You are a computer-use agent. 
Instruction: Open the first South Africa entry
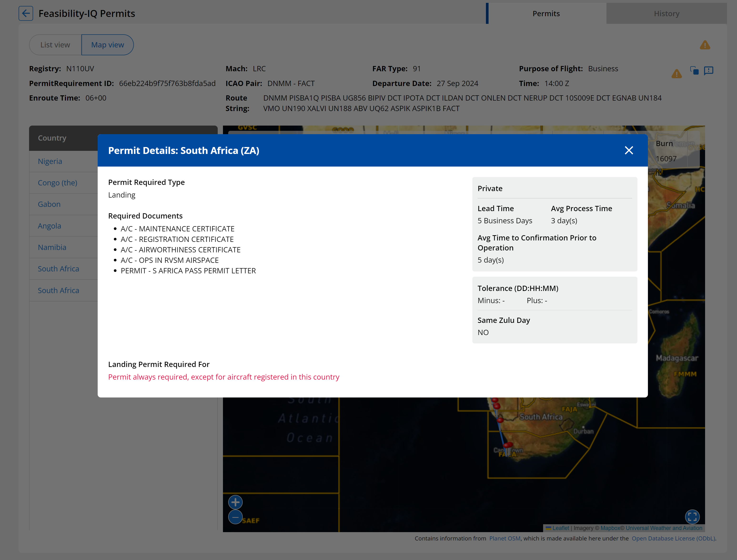point(58,269)
